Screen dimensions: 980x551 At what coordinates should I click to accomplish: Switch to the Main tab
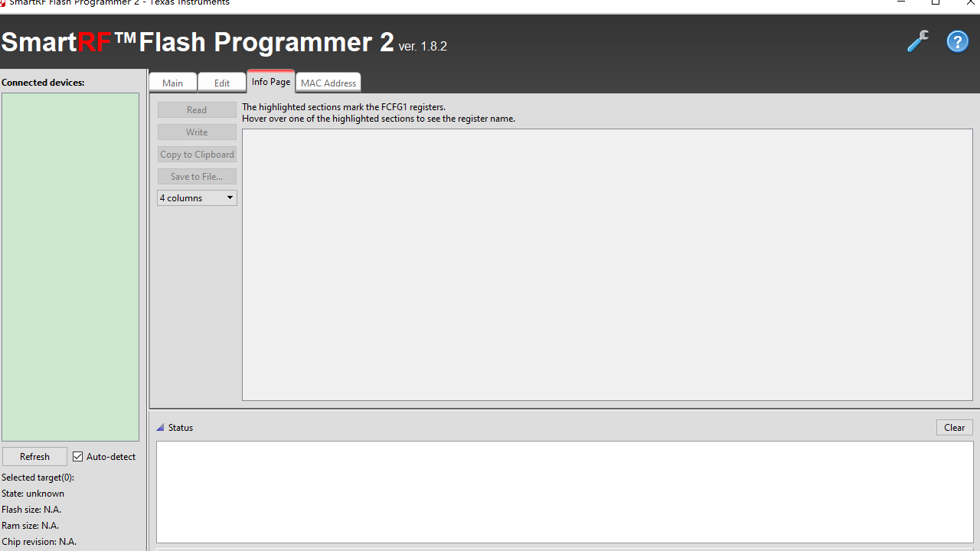click(172, 83)
